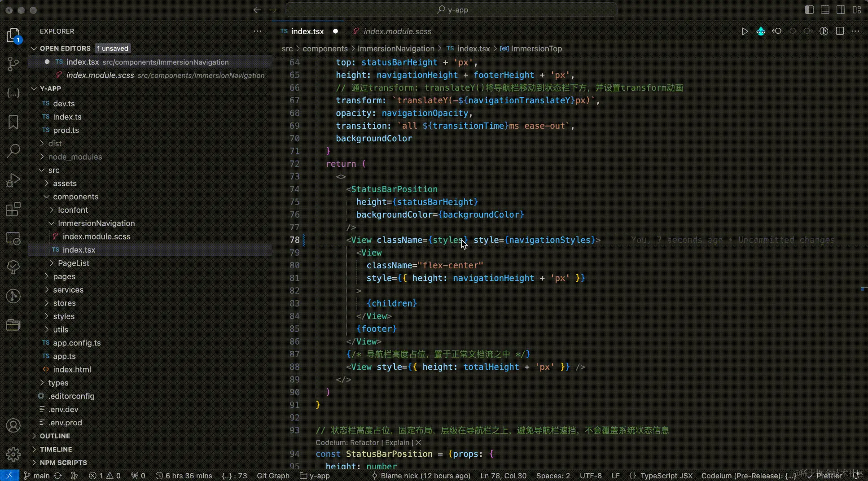Viewport: 868px width, 481px height.
Task: Open Source Control view
Action: [x=13, y=64]
